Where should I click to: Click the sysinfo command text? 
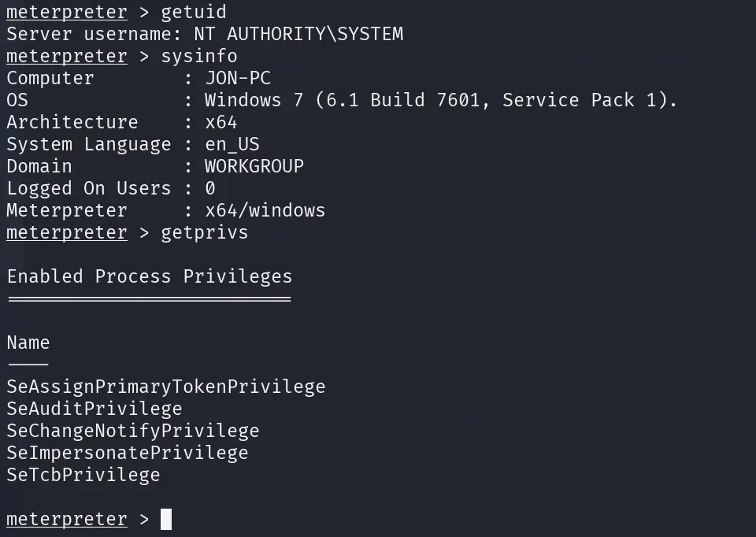pyautogui.click(x=198, y=57)
